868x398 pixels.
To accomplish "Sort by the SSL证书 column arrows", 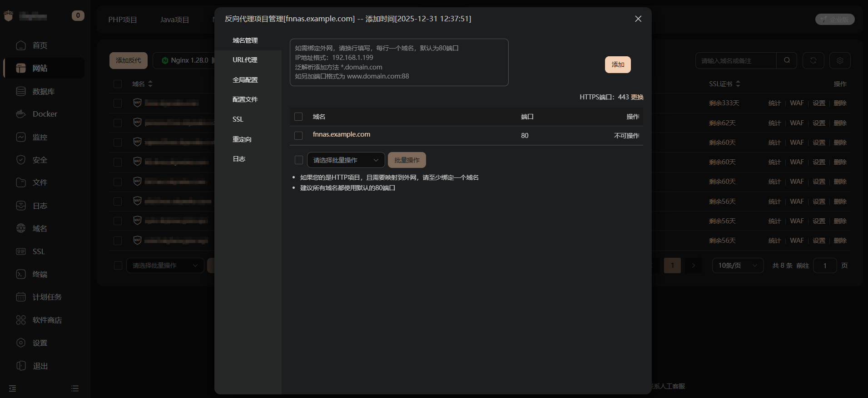I will 738,84.
